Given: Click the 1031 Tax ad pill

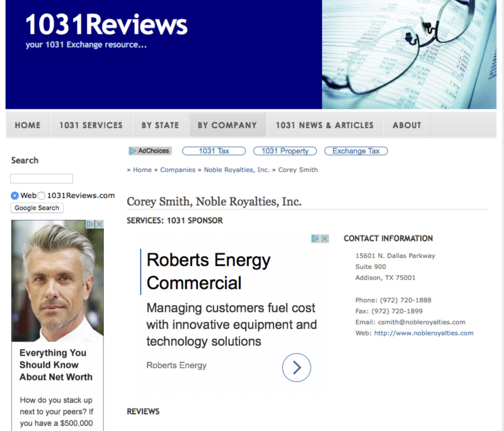Looking at the screenshot, I should (x=214, y=151).
